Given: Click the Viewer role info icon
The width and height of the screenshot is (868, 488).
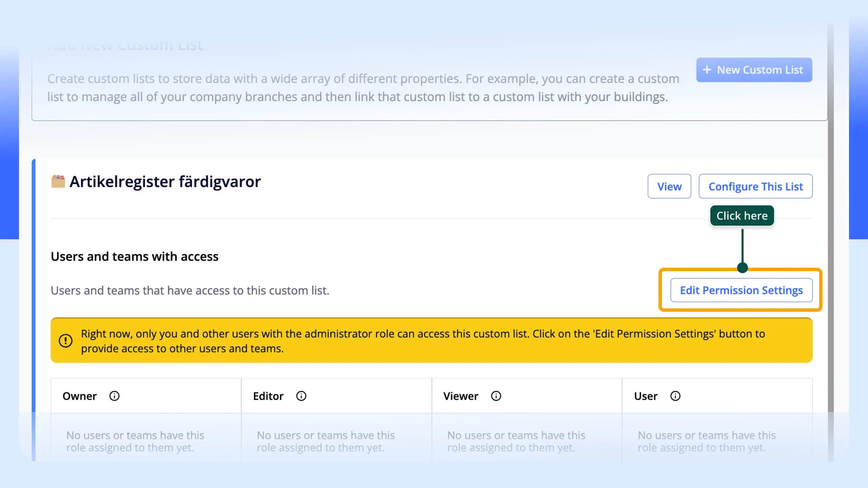Looking at the screenshot, I should pos(496,396).
